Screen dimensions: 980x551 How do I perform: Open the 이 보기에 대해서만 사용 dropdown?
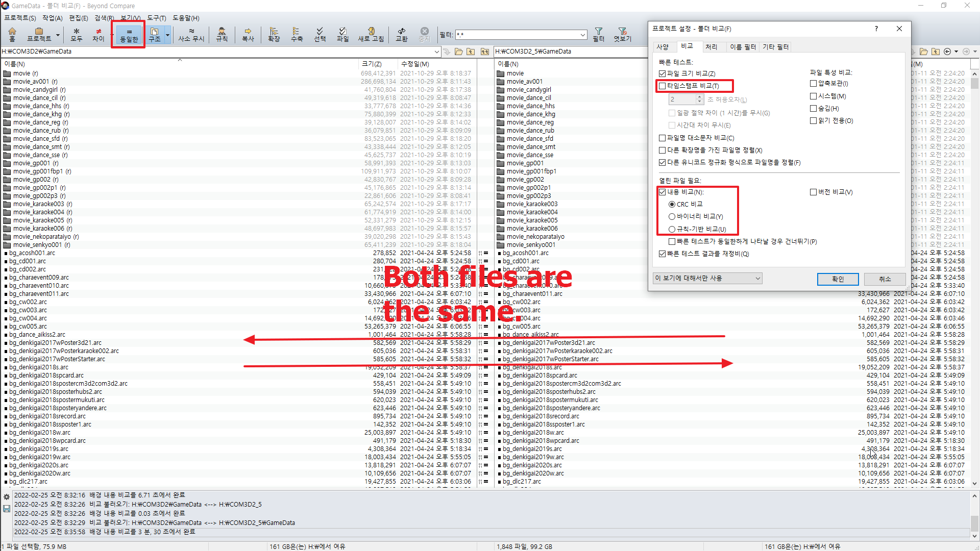click(758, 278)
